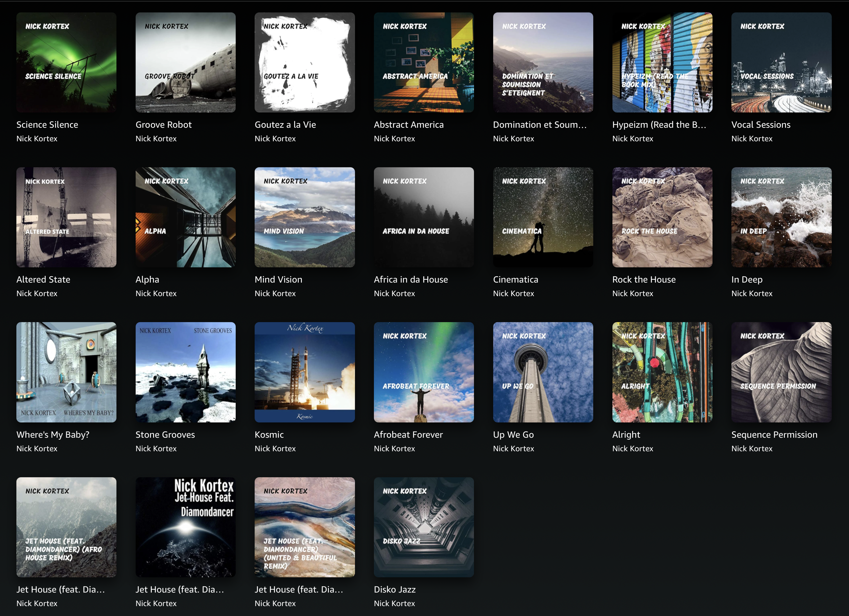
Task: Select the Mind Vision album cover
Action: (304, 217)
